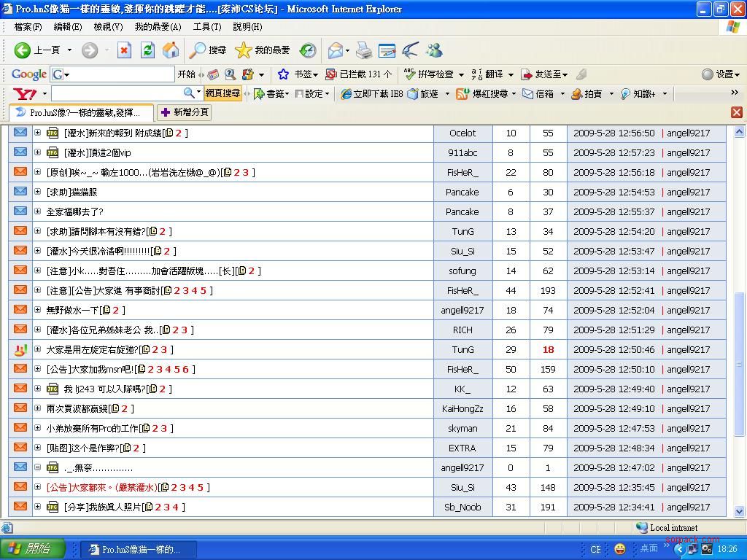Image resolution: width=747 pixels, height=560 pixels.
Task: Open thread 小弟放棄所有Pro的工作
Action: point(92,428)
